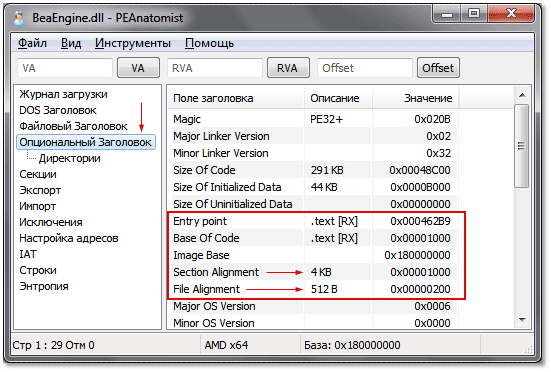
Task: Select the Major Linker Version row
Action: (x=313, y=136)
